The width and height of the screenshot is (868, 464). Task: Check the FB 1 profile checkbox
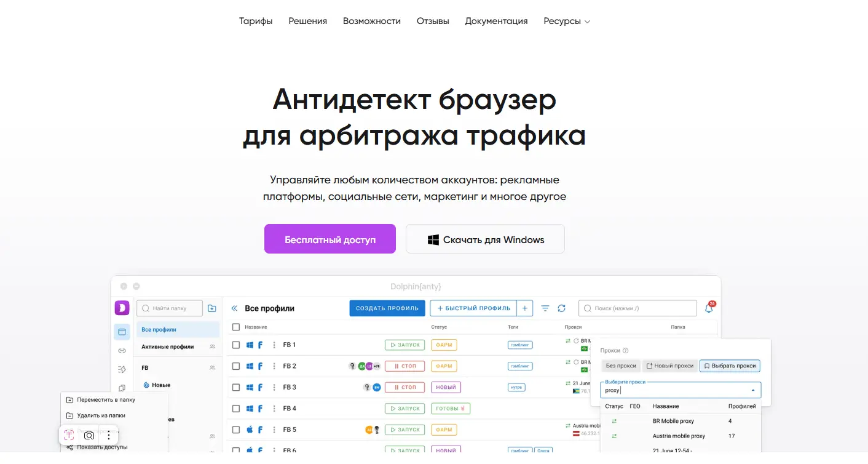coord(236,345)
